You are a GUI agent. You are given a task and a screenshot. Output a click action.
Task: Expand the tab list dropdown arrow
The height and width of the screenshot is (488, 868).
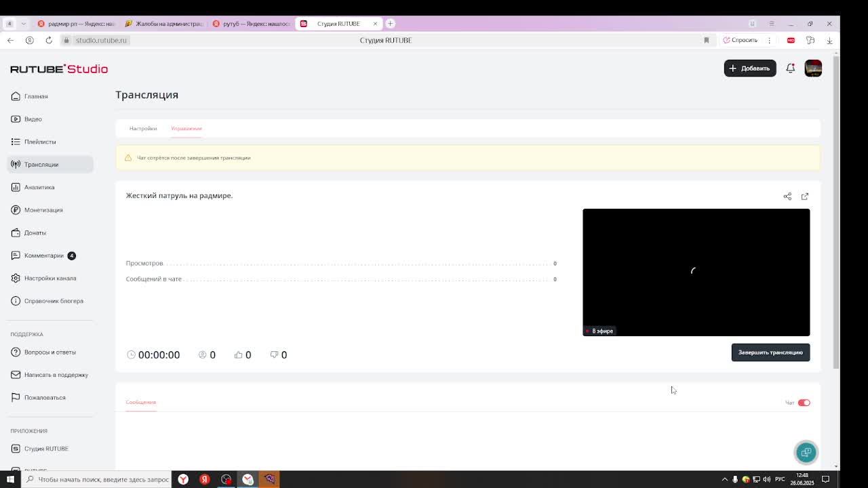(x=24, y=24)
